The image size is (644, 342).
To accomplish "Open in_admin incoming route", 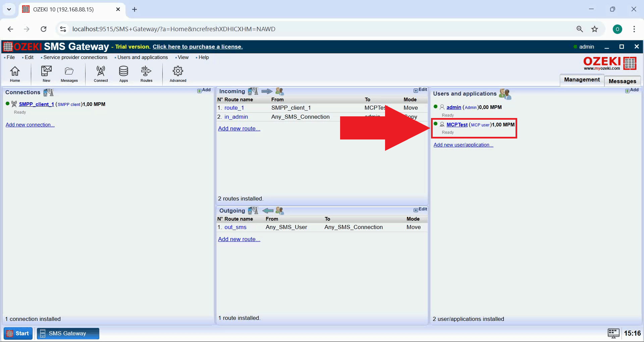I will (x=236, y=117).
